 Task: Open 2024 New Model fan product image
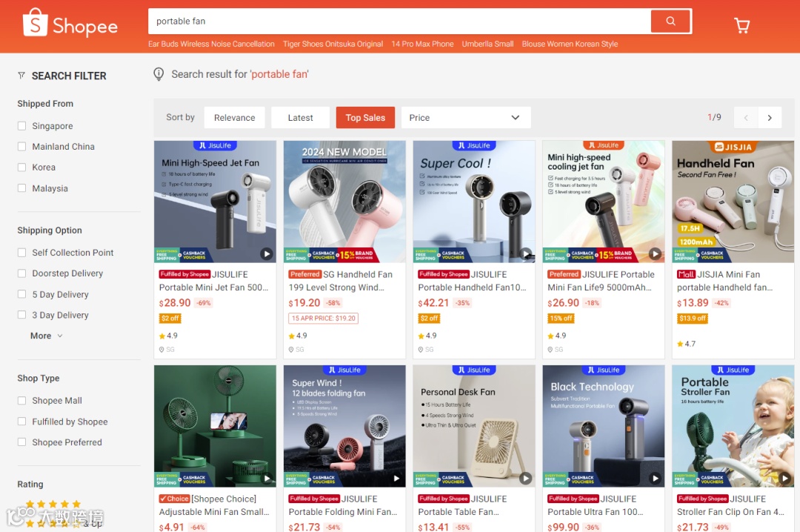pyautogui.click(x=344, y=202)
